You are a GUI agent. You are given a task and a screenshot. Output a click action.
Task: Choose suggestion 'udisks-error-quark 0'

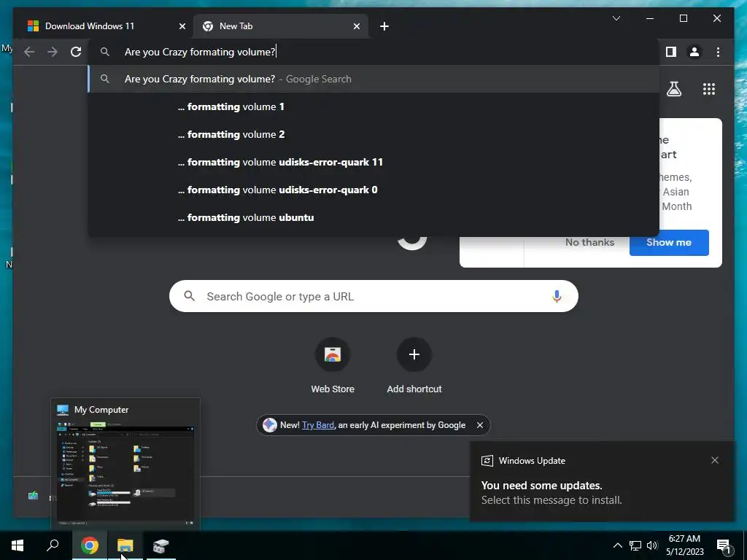[373, 190]
